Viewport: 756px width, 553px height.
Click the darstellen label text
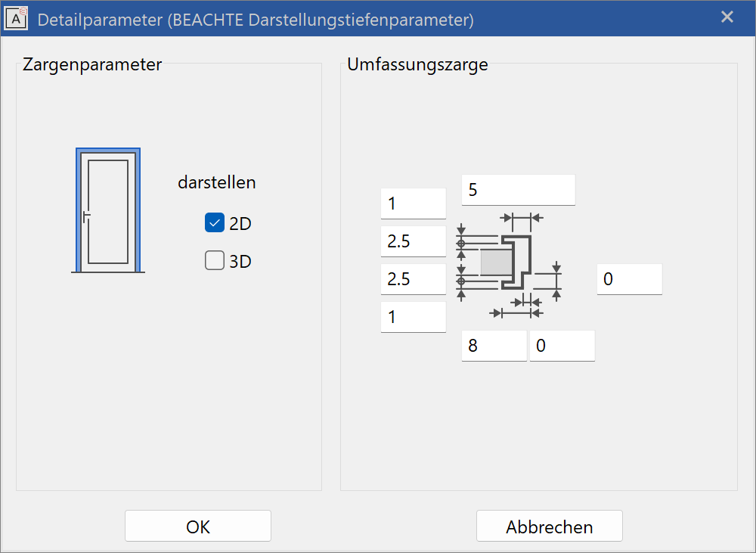216,182
